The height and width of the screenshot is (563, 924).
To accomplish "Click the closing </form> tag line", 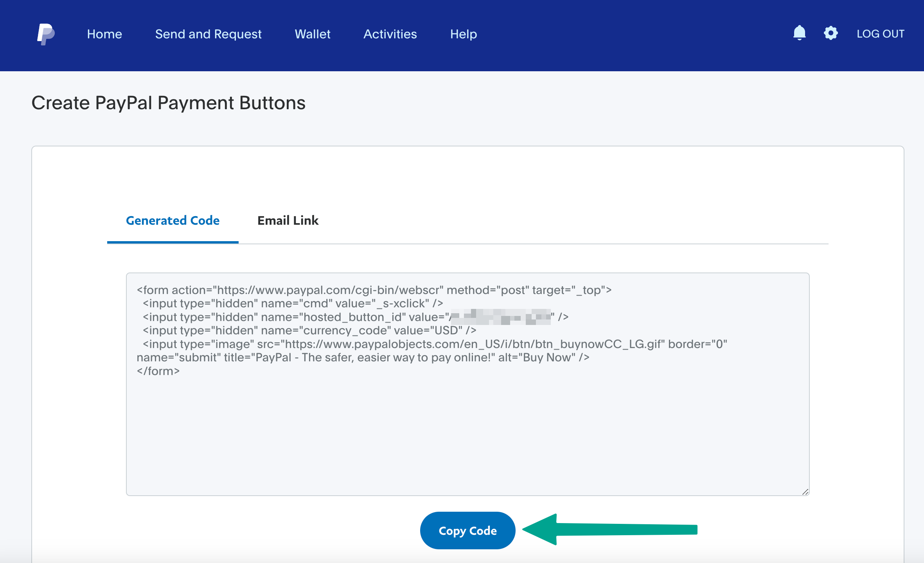I will [x=158, y=371].
